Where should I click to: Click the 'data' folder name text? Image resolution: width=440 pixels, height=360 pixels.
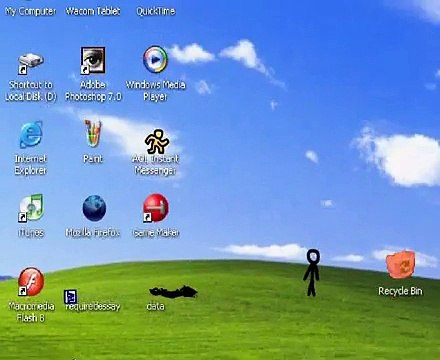point(155,306)
